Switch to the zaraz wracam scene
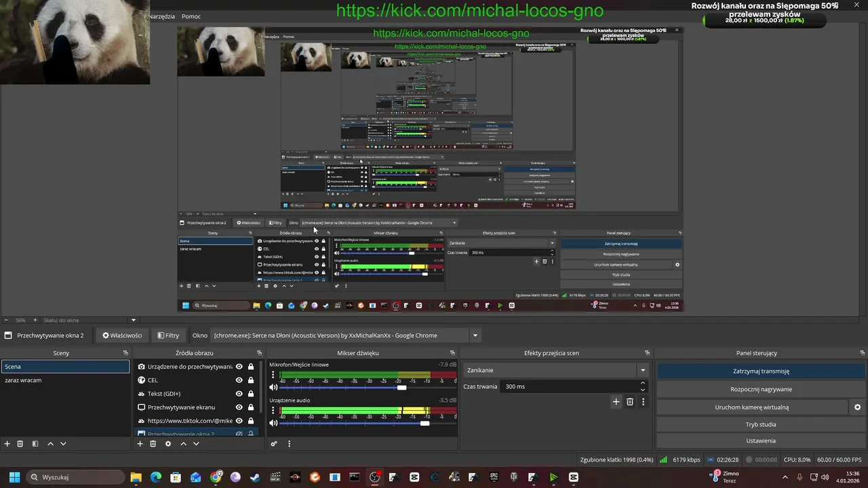This screenshot has width=868, height=488. tap(65, 380)
